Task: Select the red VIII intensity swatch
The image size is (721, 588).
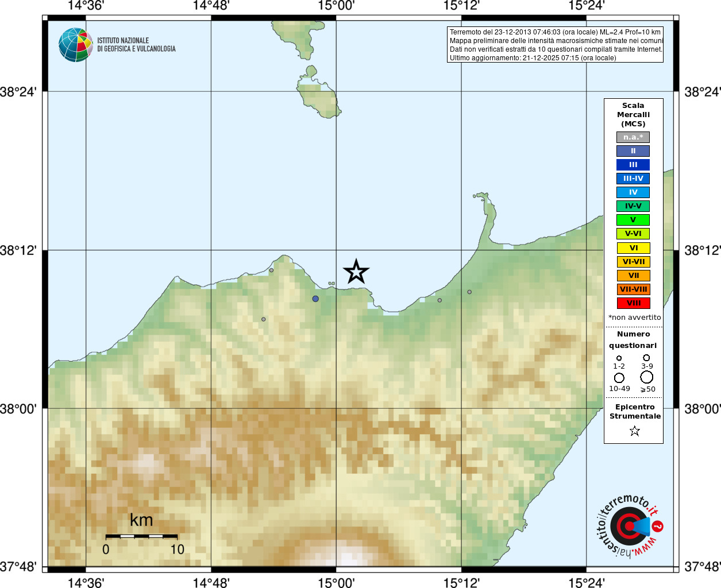Action: [633, 303]
